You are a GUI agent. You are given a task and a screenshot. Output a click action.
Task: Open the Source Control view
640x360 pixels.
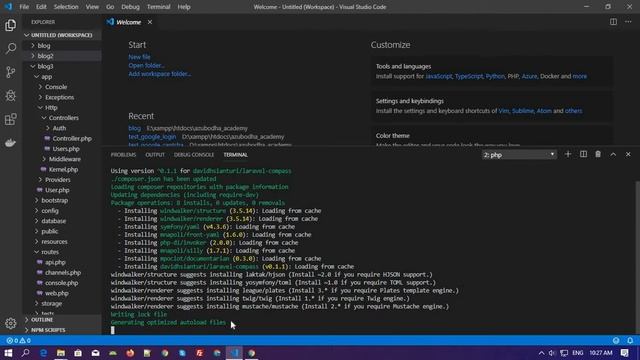pyautogui.click(x=11, y=72)
